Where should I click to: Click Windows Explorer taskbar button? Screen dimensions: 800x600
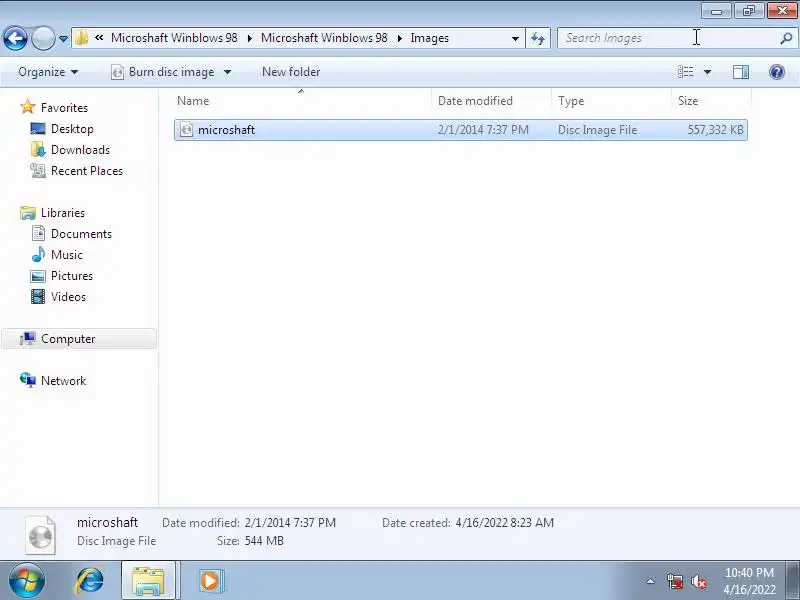click(x=148, y=580)
